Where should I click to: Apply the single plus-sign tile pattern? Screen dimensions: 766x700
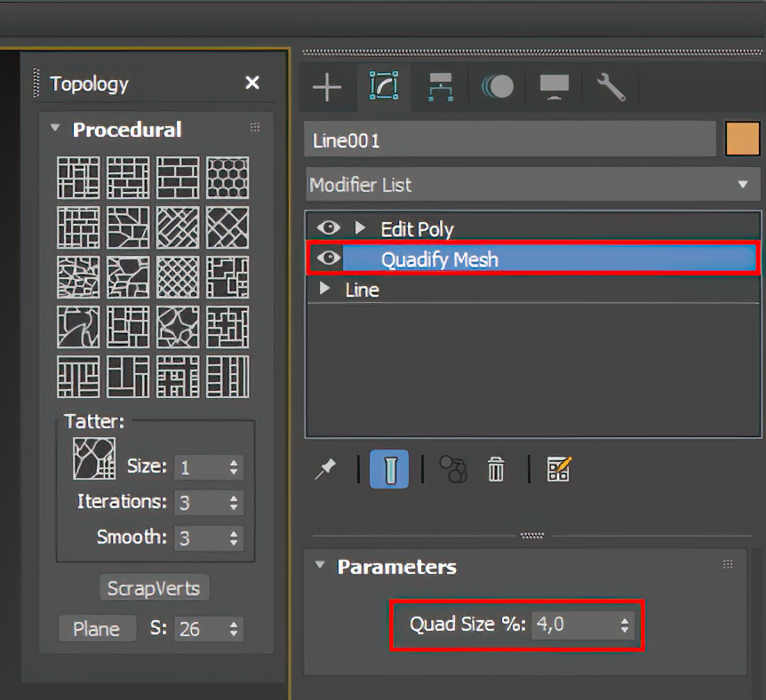coord(227,327)
